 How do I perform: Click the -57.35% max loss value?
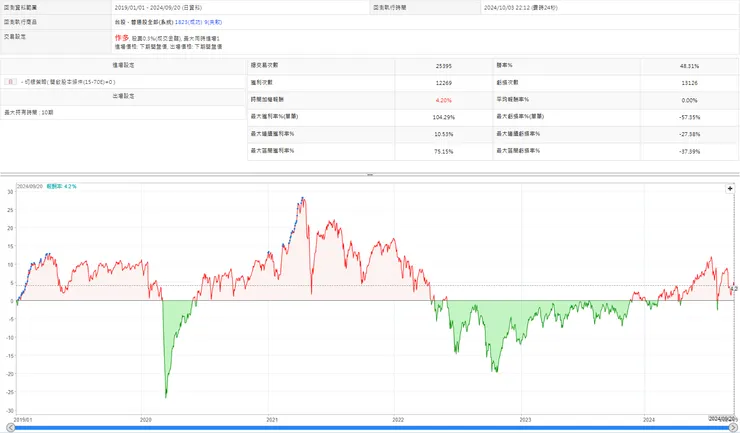pos(690,117)
